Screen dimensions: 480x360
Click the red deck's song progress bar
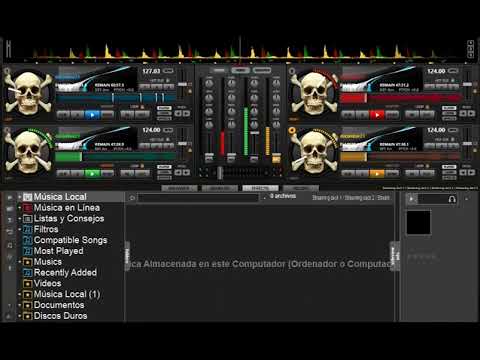401,98
